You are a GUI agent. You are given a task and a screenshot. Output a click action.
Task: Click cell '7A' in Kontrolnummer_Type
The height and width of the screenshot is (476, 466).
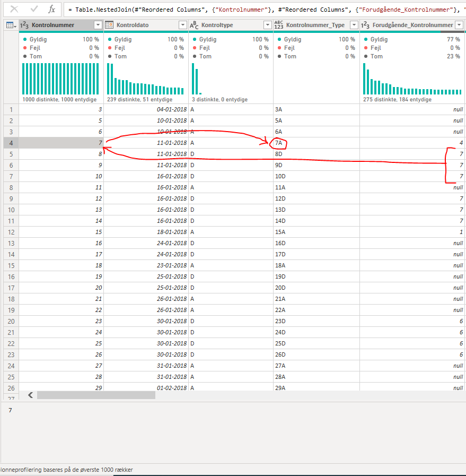coord(316,143)
